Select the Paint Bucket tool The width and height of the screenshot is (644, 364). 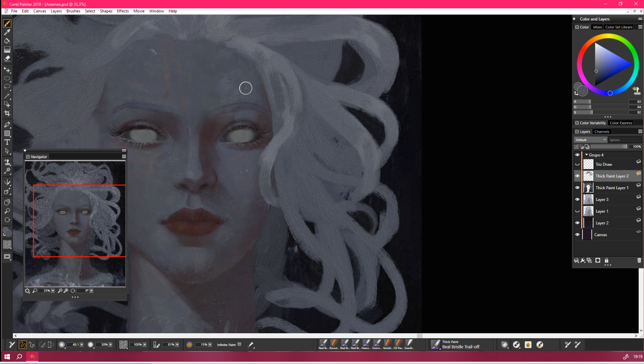pyautogui.click(x=7, y=41)
